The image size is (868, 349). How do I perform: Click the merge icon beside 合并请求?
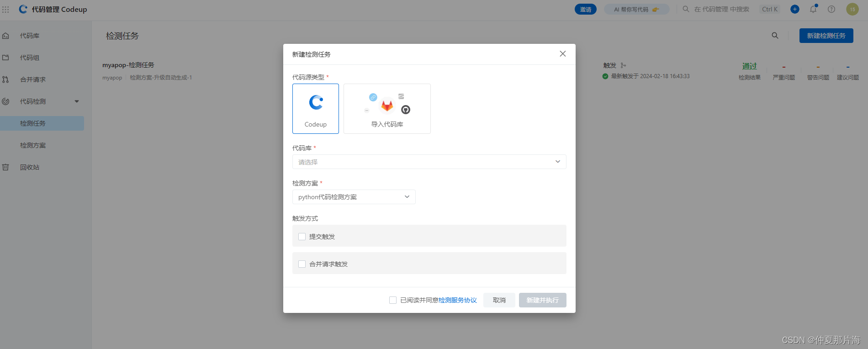pos(5,79)
